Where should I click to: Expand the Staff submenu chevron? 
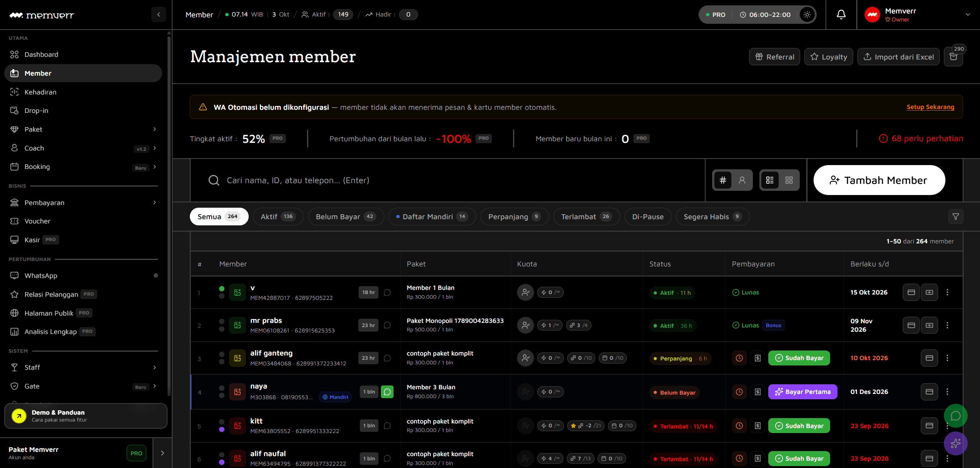154,367
